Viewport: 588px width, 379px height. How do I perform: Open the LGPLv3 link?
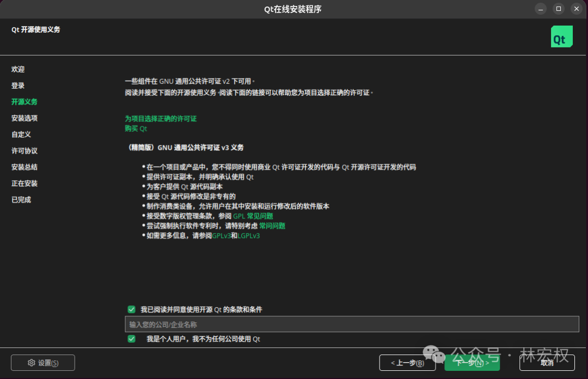(249, 236)
